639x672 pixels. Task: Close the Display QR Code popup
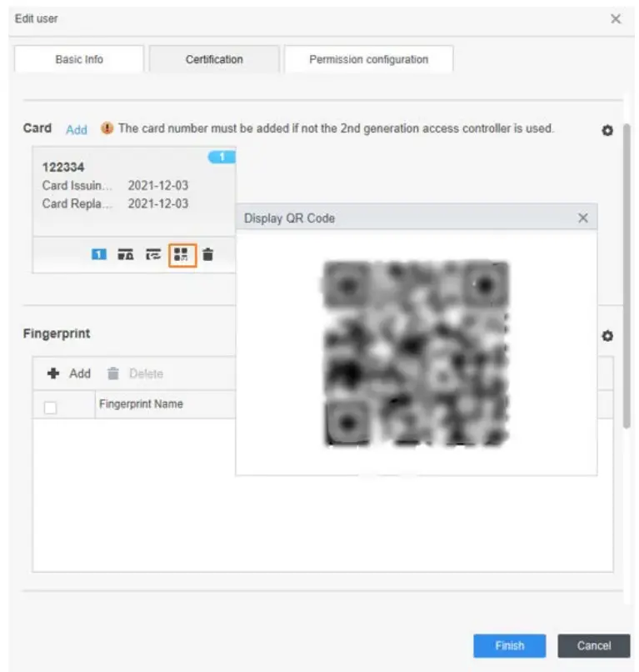tap(583, 218)
